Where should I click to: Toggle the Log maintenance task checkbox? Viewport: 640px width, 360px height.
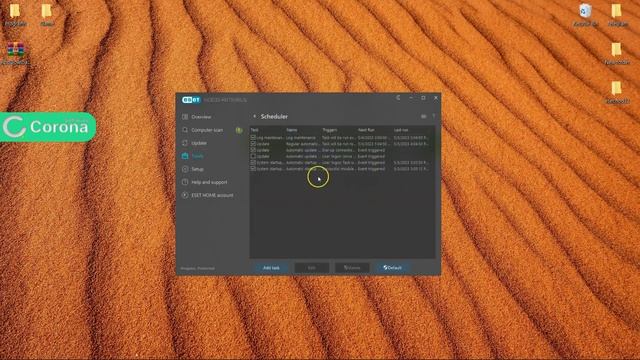point(253,138)
